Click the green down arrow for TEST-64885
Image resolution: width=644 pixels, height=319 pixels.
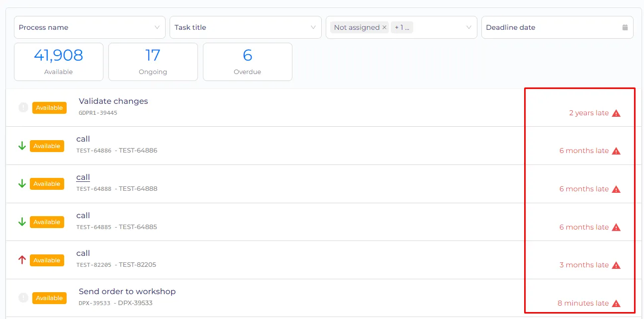[x=22, y=222]
